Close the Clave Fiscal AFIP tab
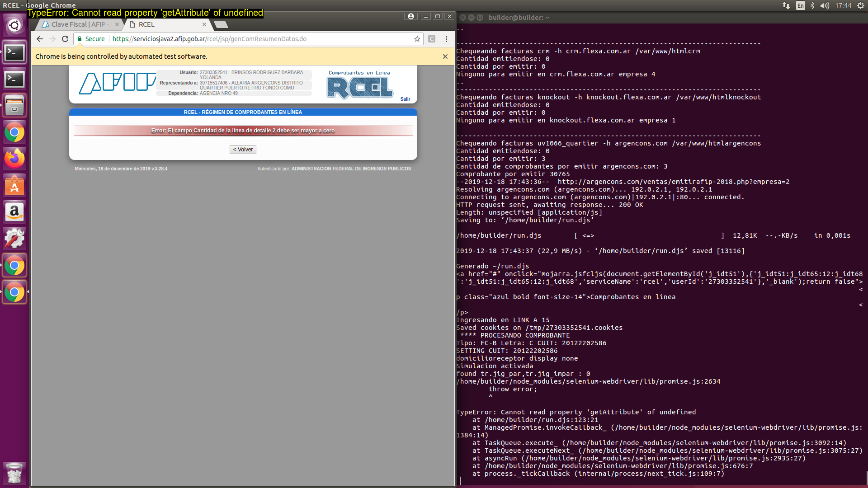Viewport: 868px width, 488px height. point(117,24)
